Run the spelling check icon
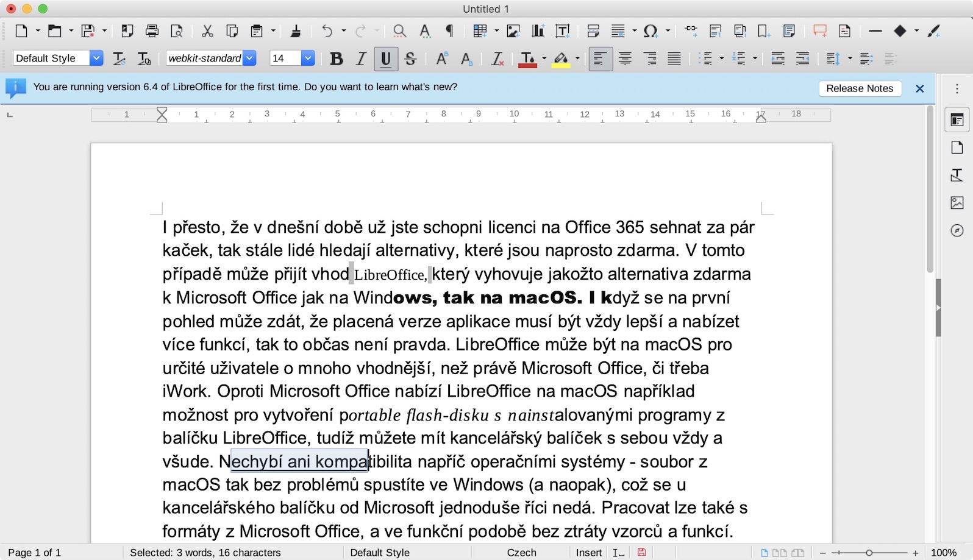The image size is (973, 560). 425,31
